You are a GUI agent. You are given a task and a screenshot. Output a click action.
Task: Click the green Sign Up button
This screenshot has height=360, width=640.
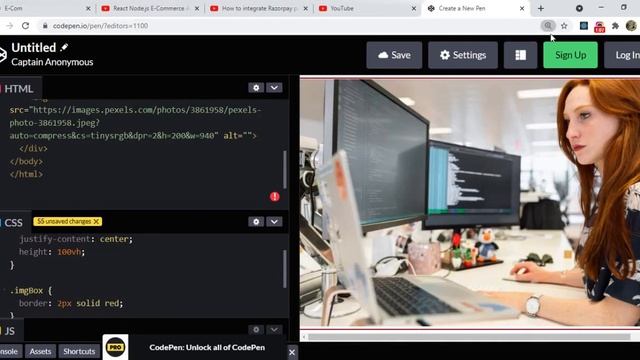pos(570,55)
